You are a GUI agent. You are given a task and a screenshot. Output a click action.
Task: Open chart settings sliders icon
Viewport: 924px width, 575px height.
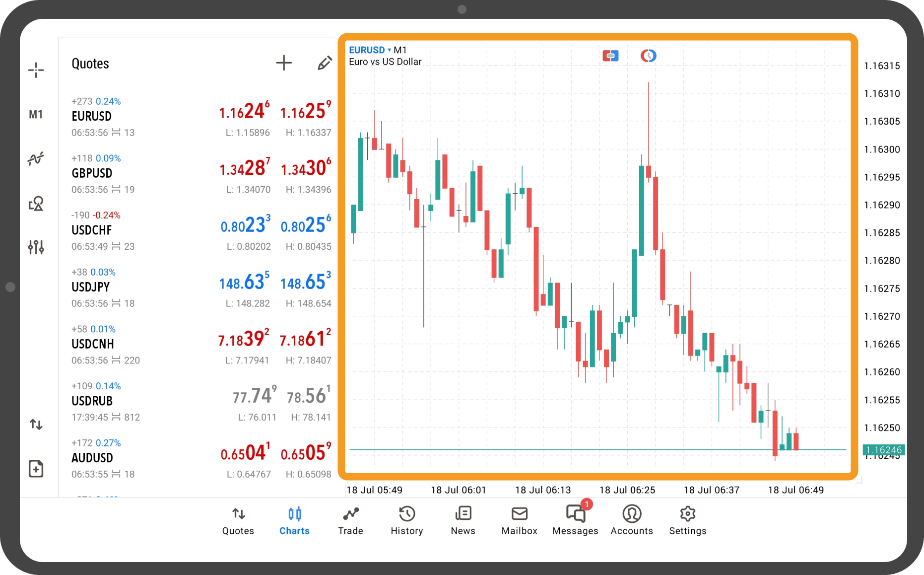click(36, 247)
